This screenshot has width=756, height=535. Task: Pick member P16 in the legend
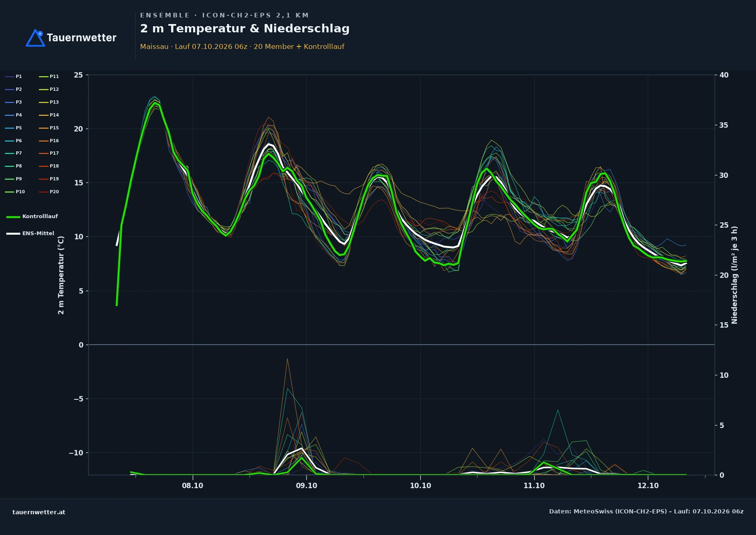[49, 141]
